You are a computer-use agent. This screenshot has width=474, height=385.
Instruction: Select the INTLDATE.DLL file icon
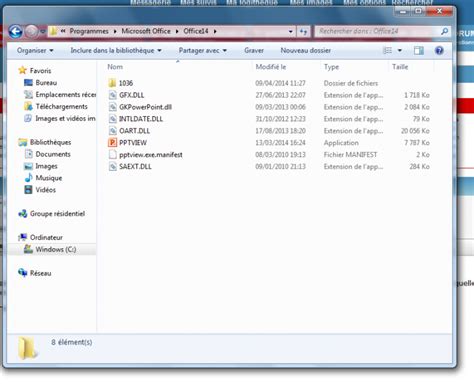tap(113, 119)
